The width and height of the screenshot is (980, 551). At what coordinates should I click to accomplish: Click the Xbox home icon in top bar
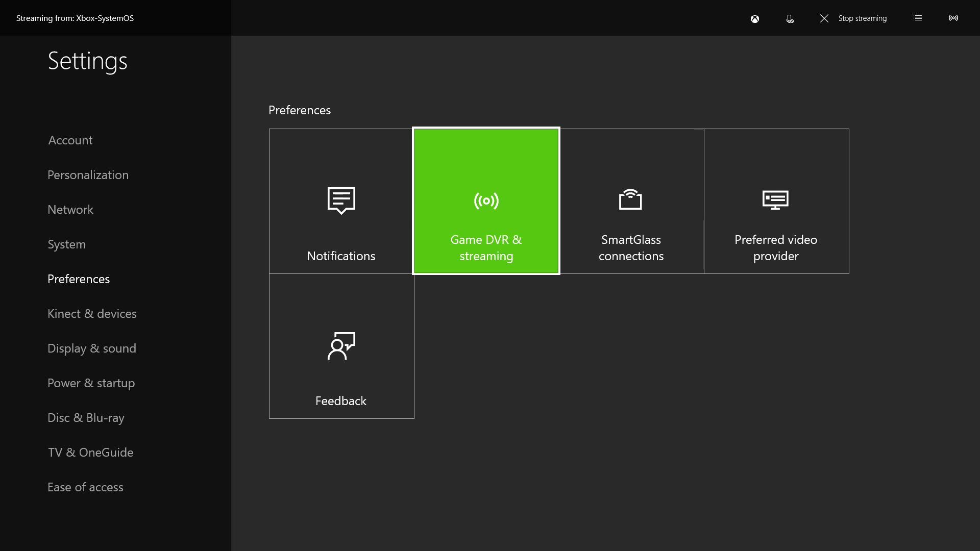click(755, 19)
